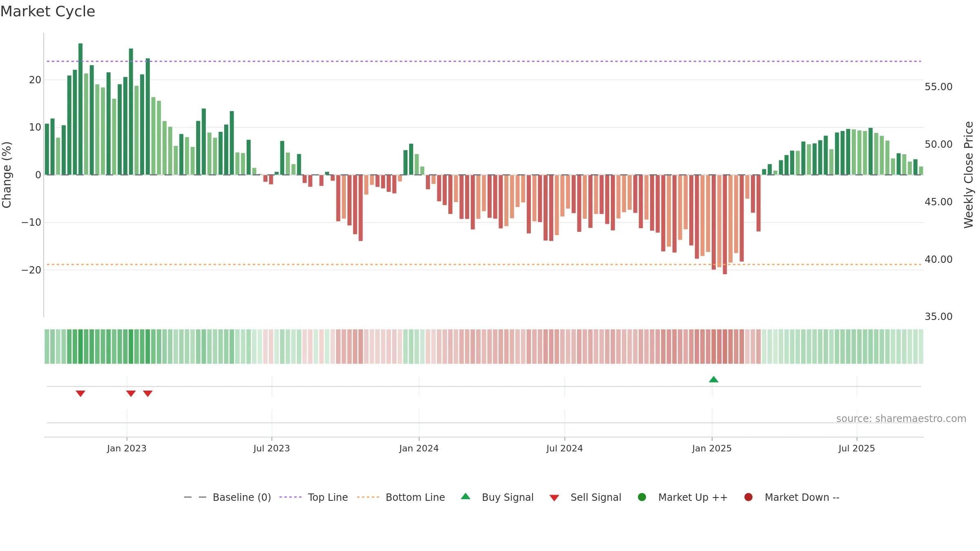This screenshot has width=980, height=551.
Task: Click the green Buy Signal triangle legend icon
Action: point(465,496)
